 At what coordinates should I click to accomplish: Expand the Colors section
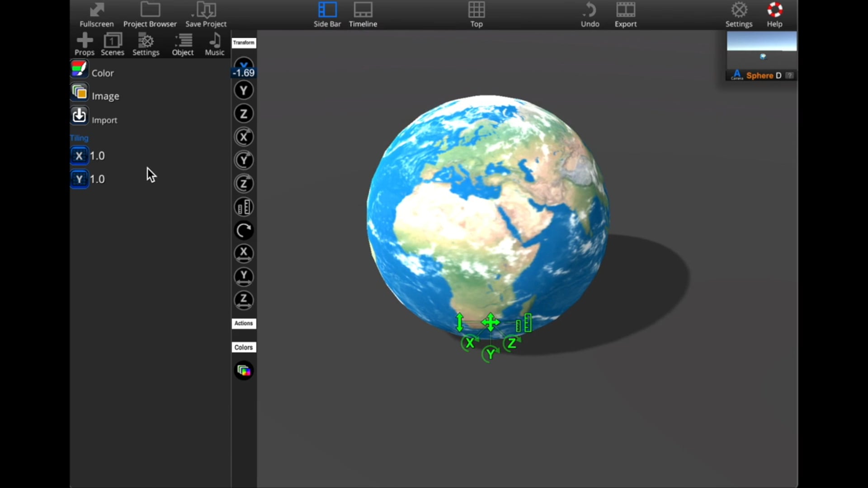[244, 347]
